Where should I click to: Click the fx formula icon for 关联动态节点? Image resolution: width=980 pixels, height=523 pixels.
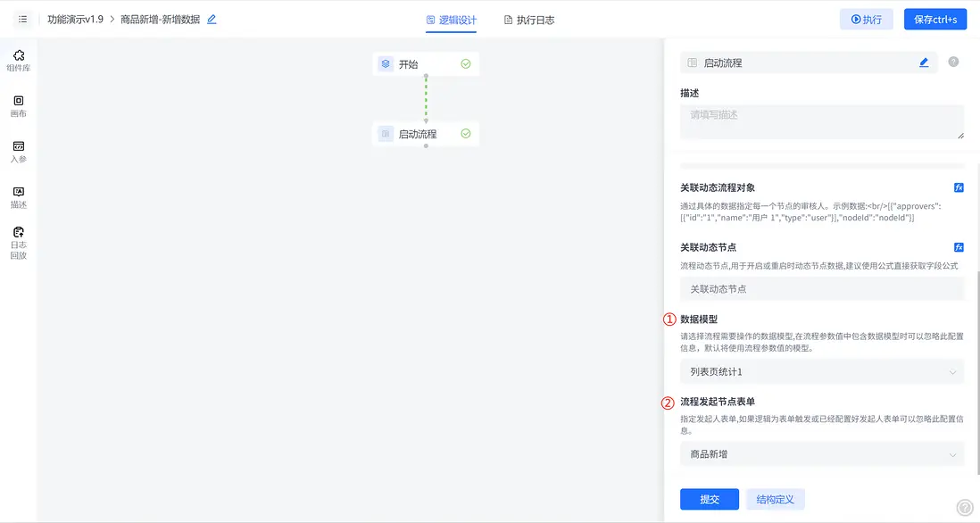click(959, 246)
